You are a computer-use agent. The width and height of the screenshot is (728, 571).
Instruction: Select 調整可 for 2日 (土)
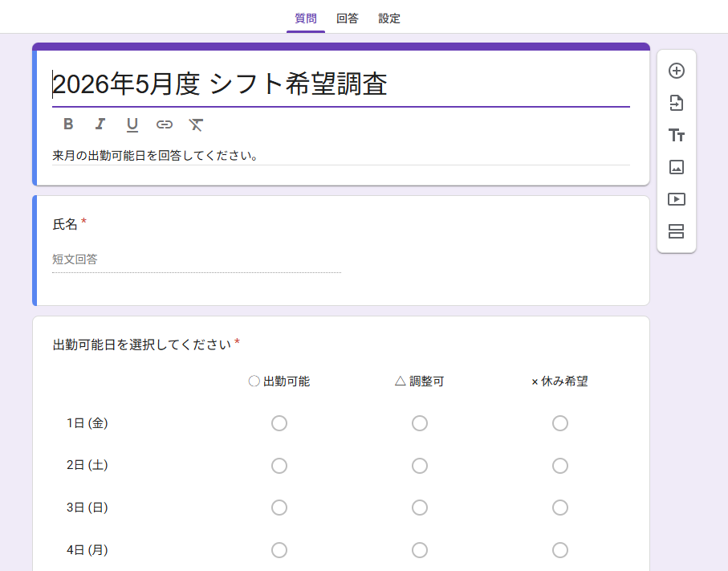coord(420,466)
